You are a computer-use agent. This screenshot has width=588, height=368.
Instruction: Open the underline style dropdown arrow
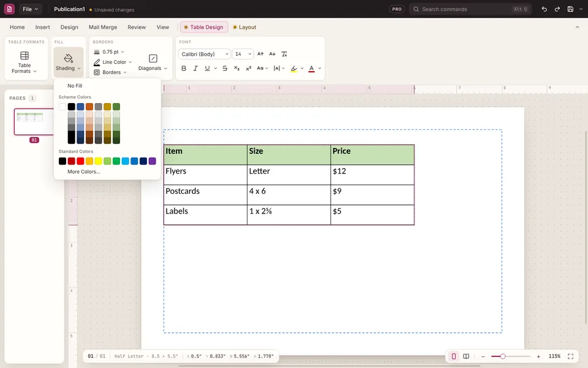(215, 68)
